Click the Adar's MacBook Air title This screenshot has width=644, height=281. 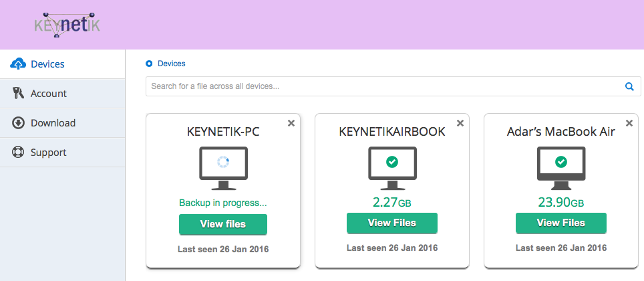tap(561, 132)
